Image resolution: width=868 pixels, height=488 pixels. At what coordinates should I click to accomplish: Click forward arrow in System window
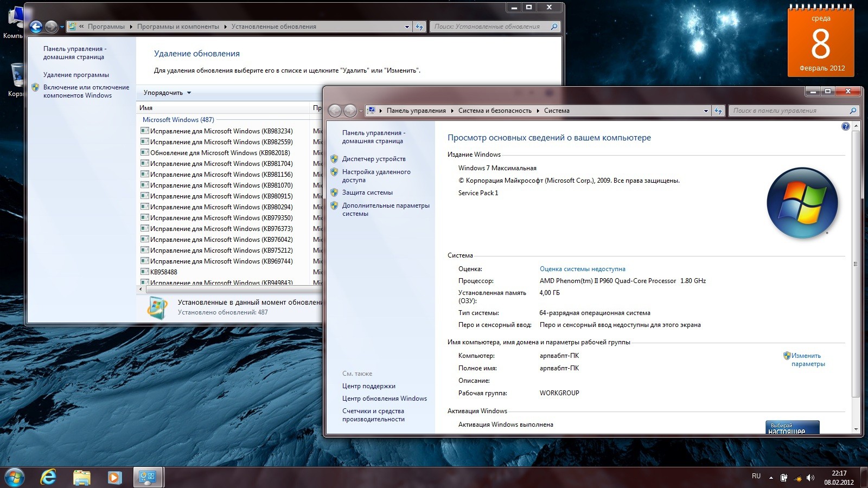pyautogui.click(x=350, y=111)
